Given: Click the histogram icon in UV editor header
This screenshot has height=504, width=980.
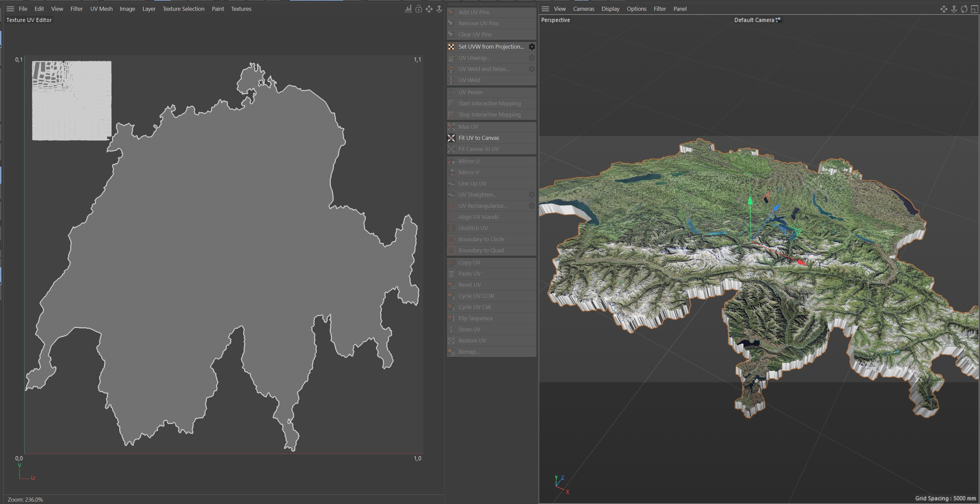Looking at the screenshot, I should pos(408,9).
